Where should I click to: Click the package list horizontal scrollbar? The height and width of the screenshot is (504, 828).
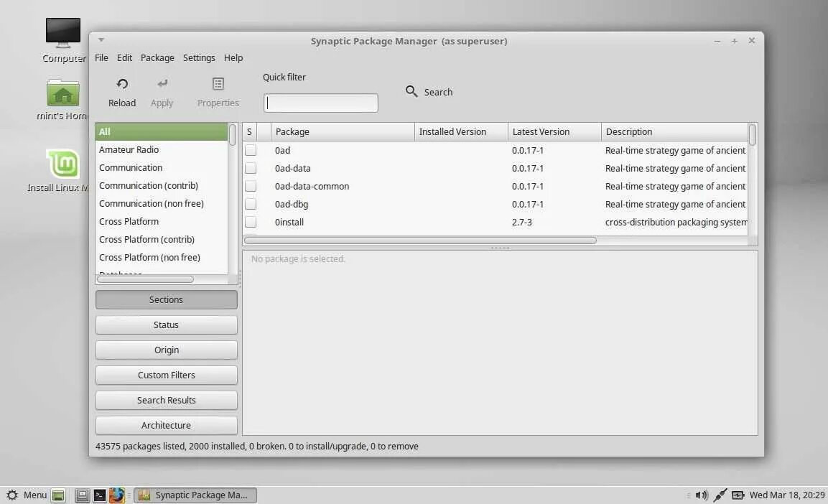pos(420,241)
